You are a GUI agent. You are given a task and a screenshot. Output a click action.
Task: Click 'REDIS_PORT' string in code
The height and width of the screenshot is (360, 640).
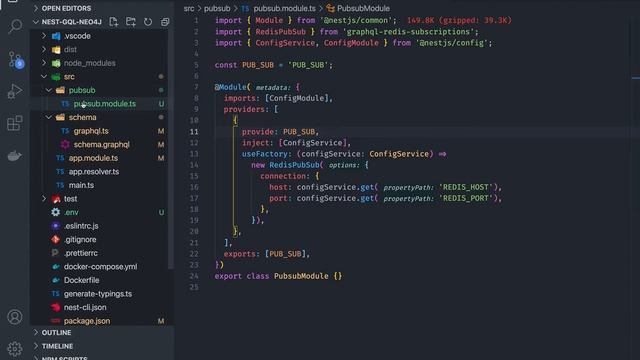(x=466, y=198)
